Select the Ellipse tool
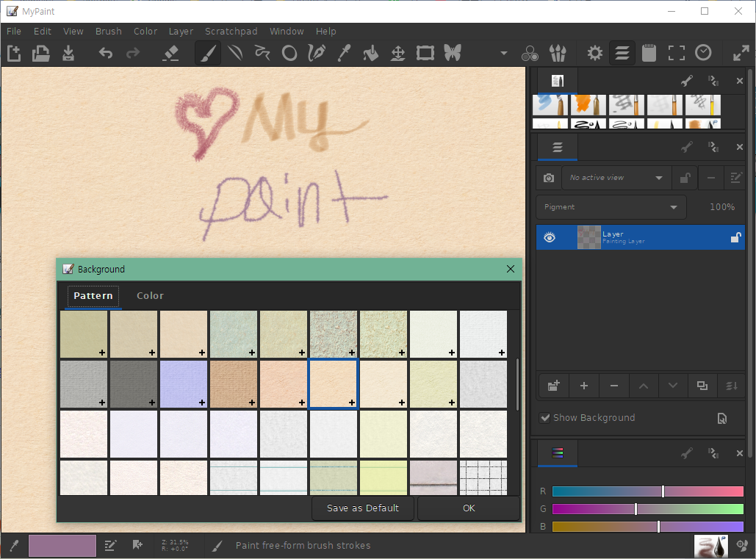This screenshot has height=559, width=756. [x=289, y=53]
